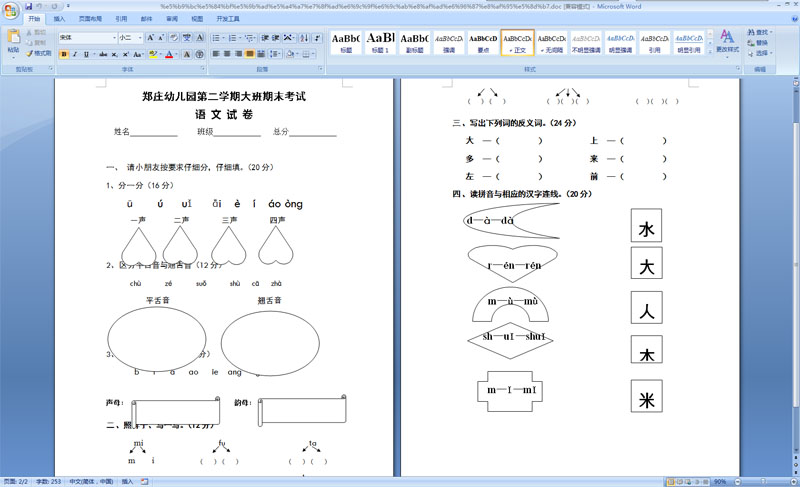Viewport: 800px width, 487px height.
Task: Apply distributed alignment
Action: pos(261,54)
